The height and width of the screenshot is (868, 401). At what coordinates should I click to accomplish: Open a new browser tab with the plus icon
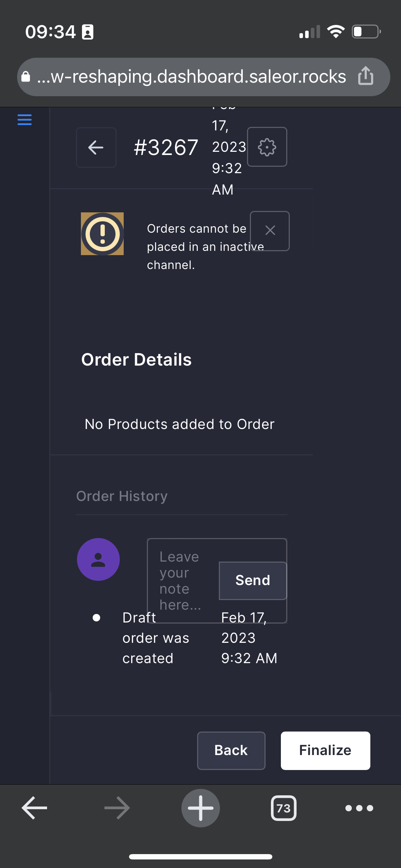coord(200,808)
